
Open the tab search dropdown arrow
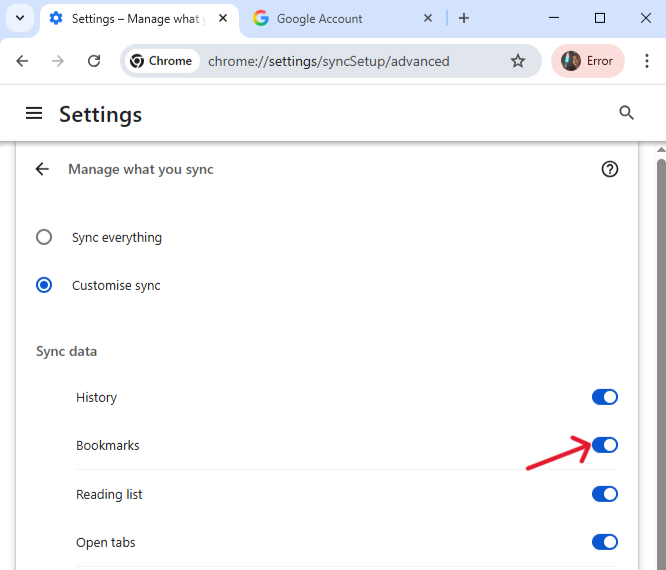click(20, 18)
